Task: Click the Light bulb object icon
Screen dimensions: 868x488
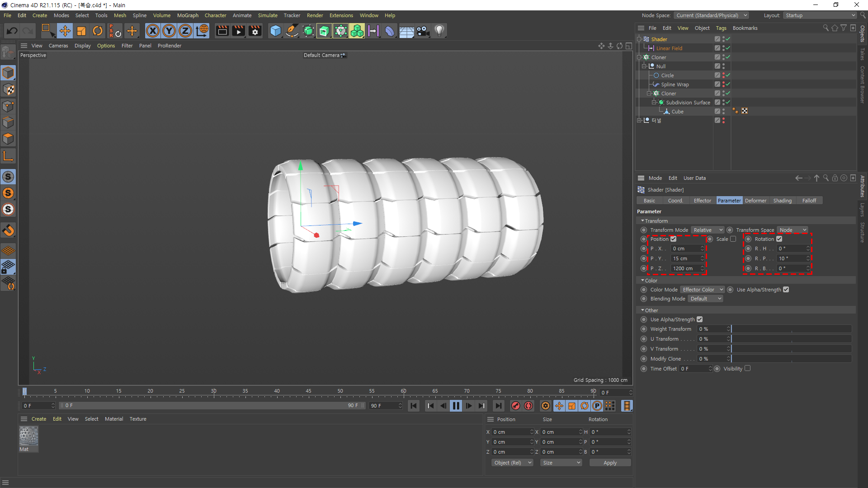Action: pyautogui.click(x=439, y=31)
